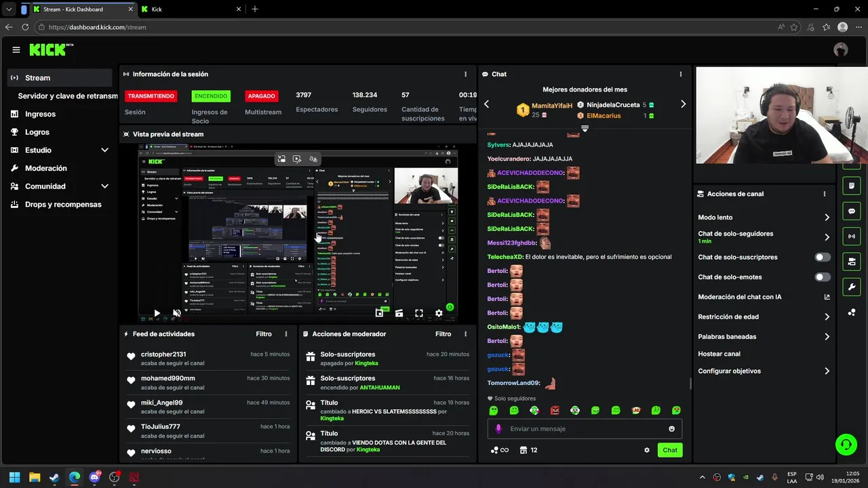
Task: Click MamitaYifaiH top donor name
Action: tap(552, 106)
